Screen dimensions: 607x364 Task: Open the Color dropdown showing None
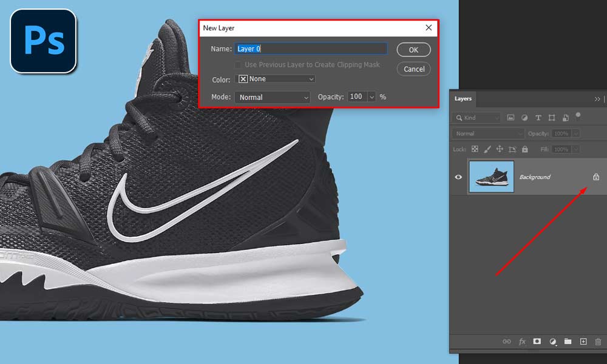coord(275,79)
